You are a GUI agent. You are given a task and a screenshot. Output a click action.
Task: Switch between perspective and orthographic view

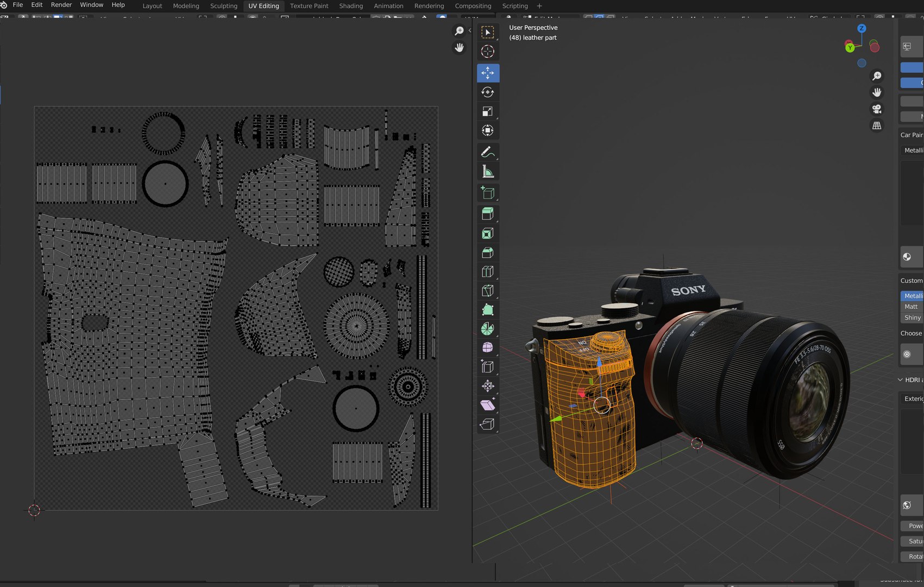(x=877, y=126)
